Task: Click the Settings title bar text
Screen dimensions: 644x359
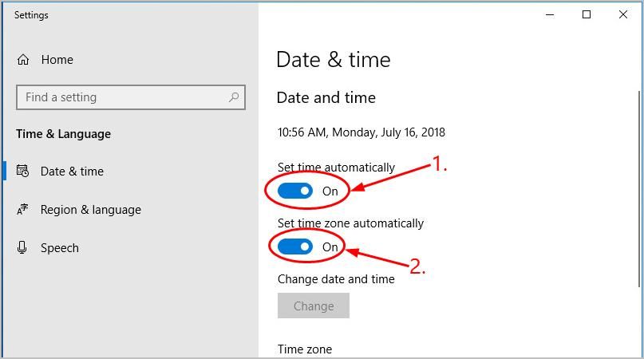Action: (x=31, y=14)
